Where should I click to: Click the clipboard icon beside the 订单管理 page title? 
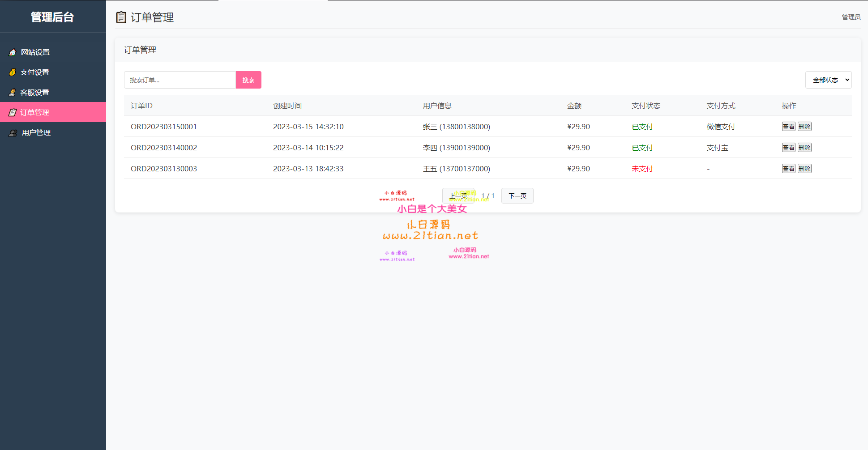121,17
